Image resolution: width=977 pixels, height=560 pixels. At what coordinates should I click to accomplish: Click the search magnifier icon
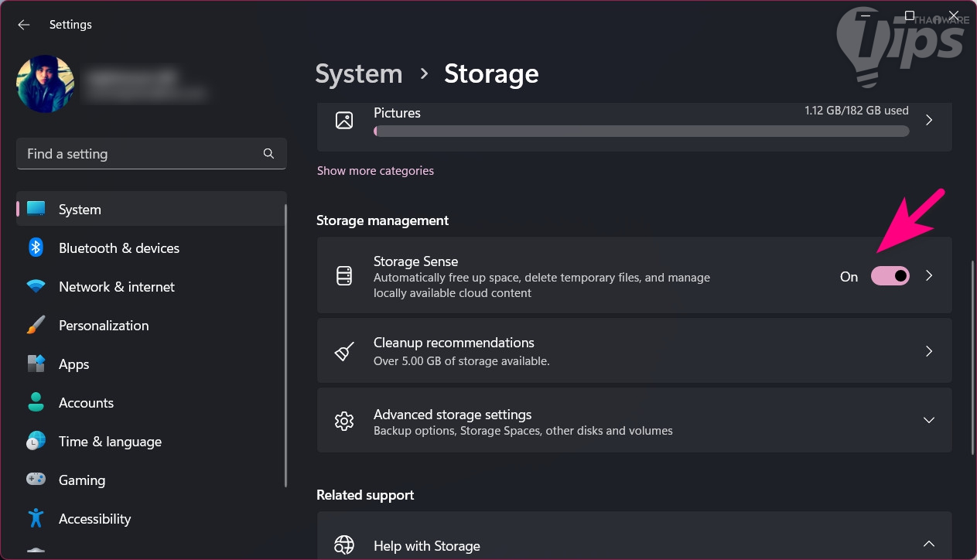point(268,154)
